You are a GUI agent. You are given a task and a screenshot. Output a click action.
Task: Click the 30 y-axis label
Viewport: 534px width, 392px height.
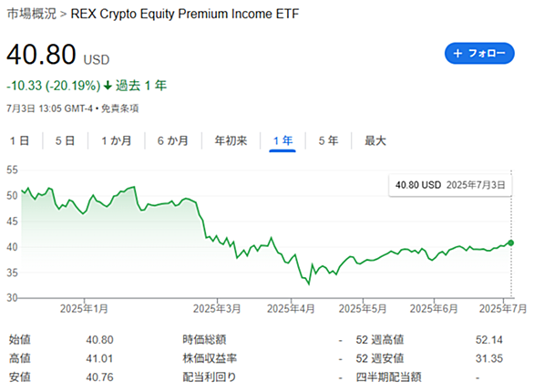(12, 298)
